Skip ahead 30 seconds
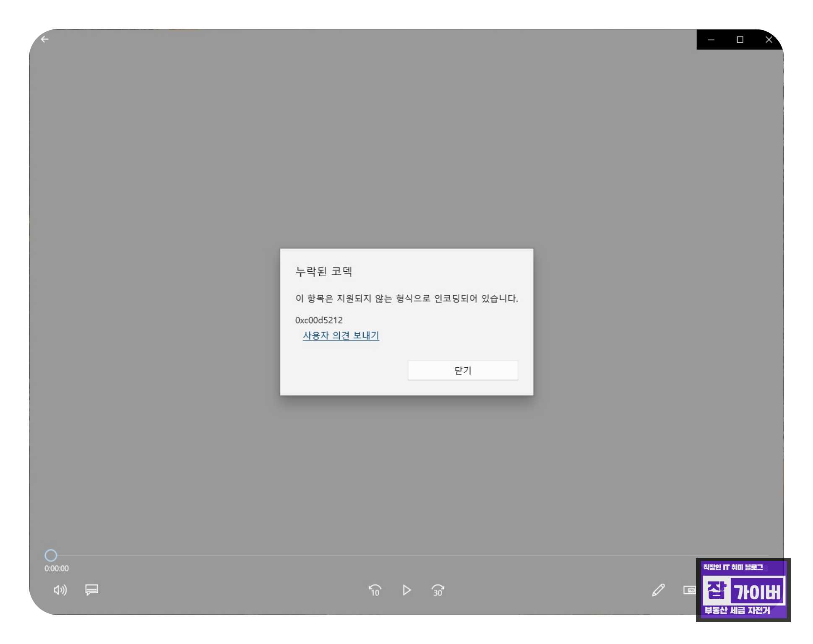This screenshot has width=813, height=644. click(438, 591)
